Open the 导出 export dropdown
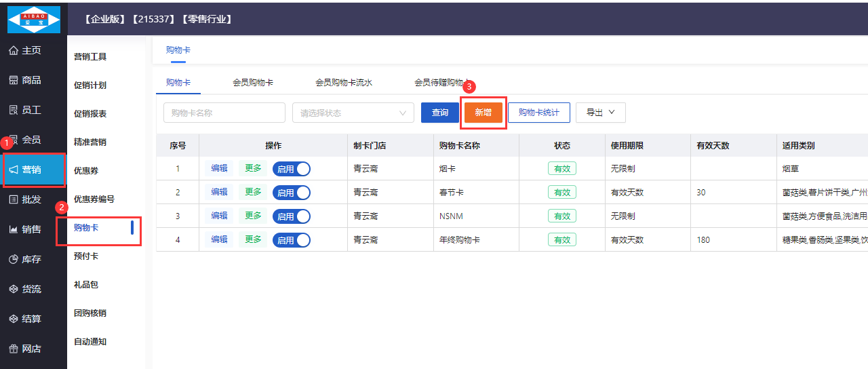 pos(600,113)
